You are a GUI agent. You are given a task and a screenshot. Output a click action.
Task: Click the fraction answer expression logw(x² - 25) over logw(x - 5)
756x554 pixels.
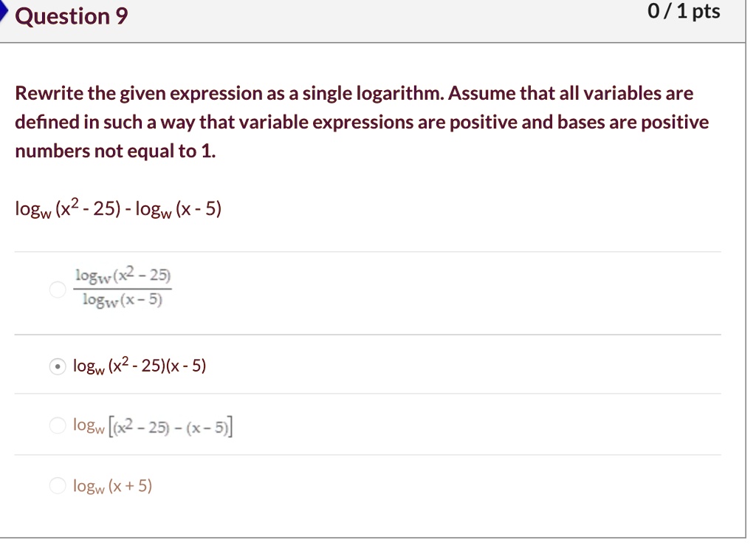[x=123, y=287]
